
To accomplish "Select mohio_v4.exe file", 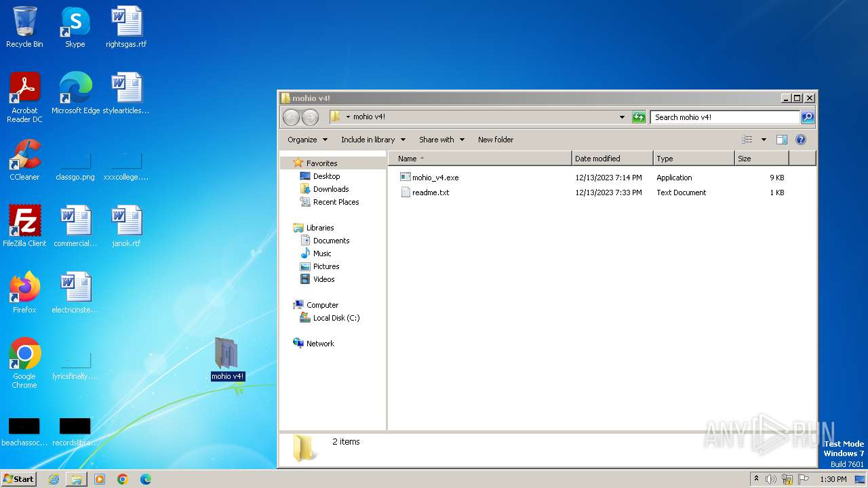I will point(435,178).
